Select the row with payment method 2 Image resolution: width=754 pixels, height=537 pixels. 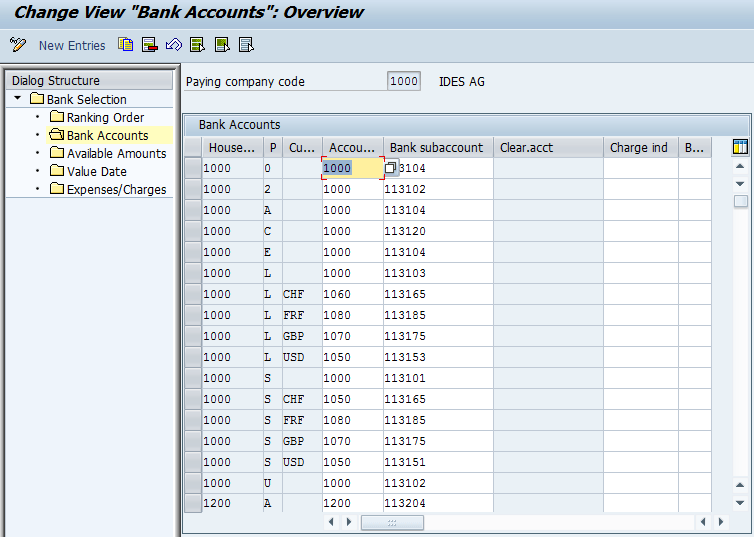pos(192,189)
